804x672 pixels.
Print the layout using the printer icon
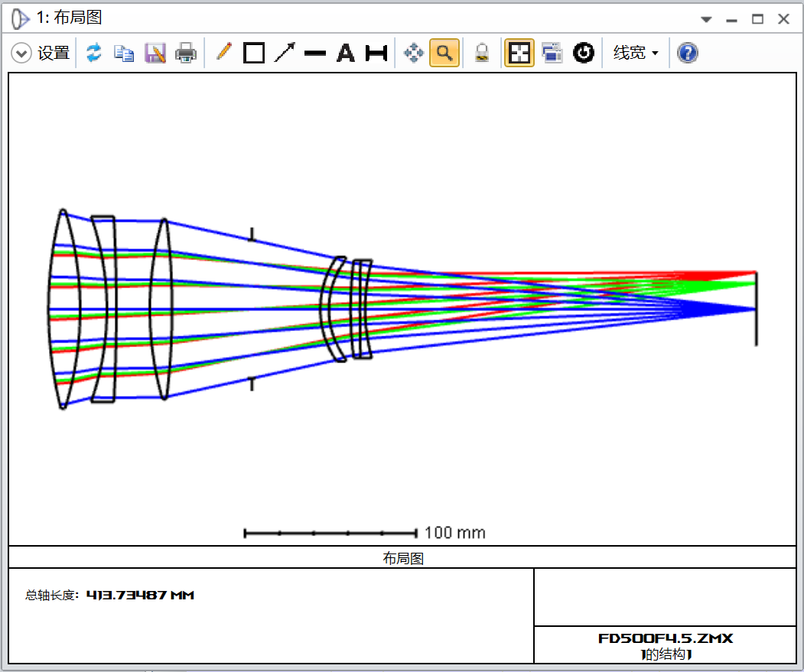point(186,53)
